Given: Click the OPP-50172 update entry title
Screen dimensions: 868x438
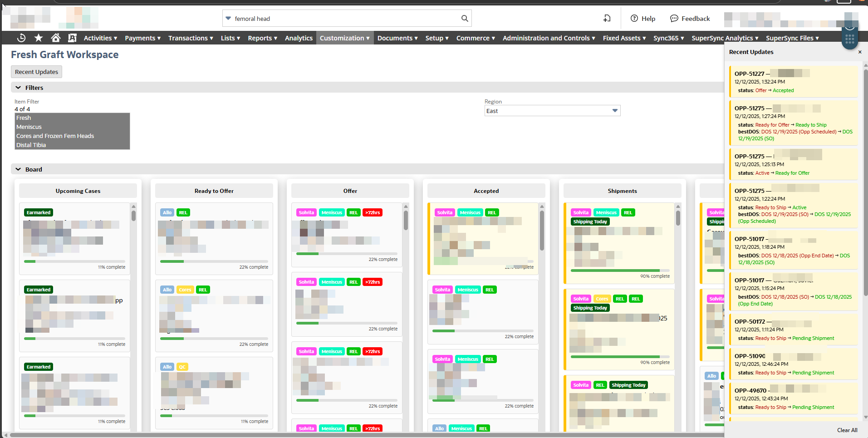Looking at the screenshot, I should 750,321.
